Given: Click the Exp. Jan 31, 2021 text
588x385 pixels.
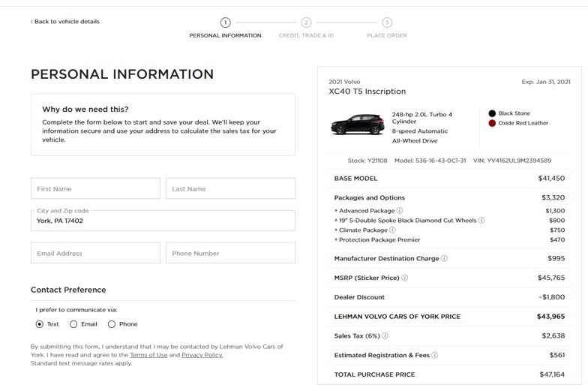Looking at the screenshot, I should 546,82.
